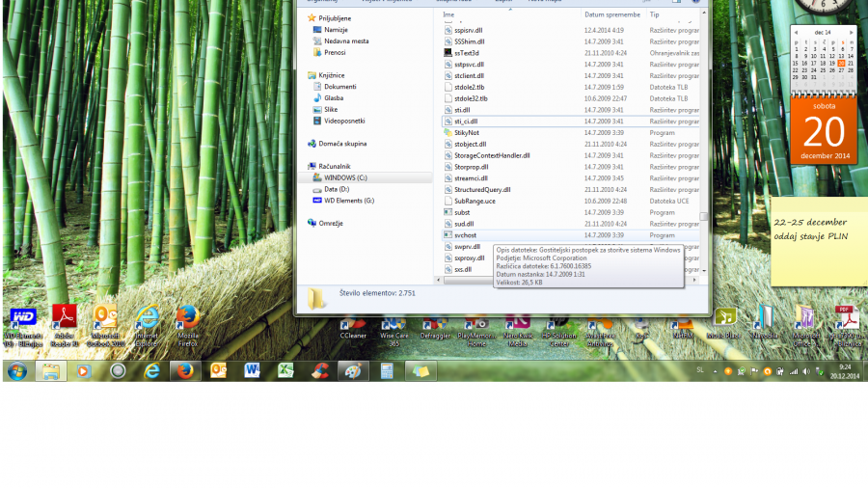Viewport: 868px width, 488px height.
Task: Open the Excel taskbar icon
Action: tap(286, 370)
